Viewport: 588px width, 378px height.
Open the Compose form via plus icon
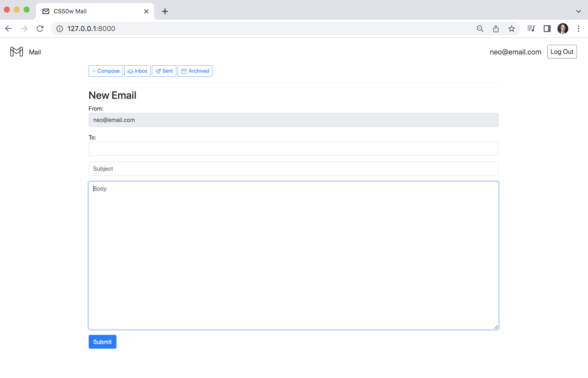coord(94,71)
